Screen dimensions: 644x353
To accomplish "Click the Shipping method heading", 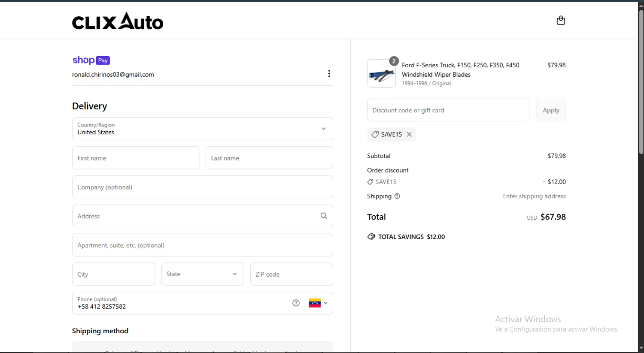I will click(100, 331).
